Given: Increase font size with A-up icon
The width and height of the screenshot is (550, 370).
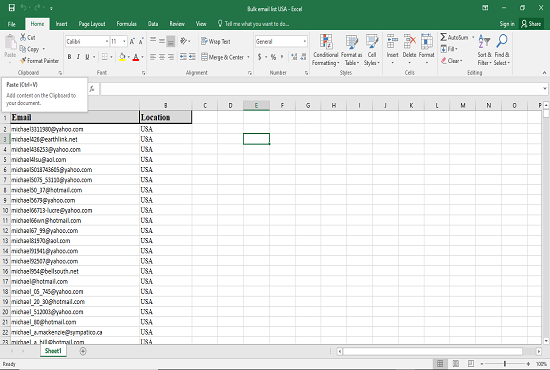Looking at the screenshot, I should 132,41.
